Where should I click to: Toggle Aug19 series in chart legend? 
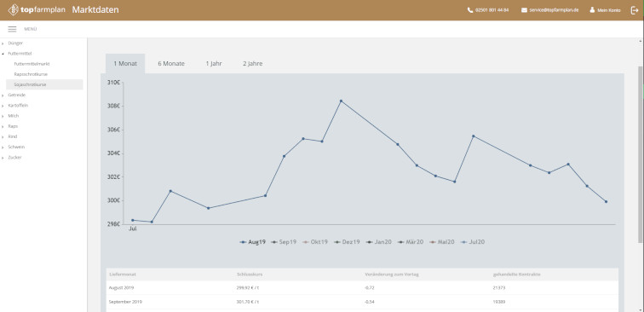pos(253,242)
